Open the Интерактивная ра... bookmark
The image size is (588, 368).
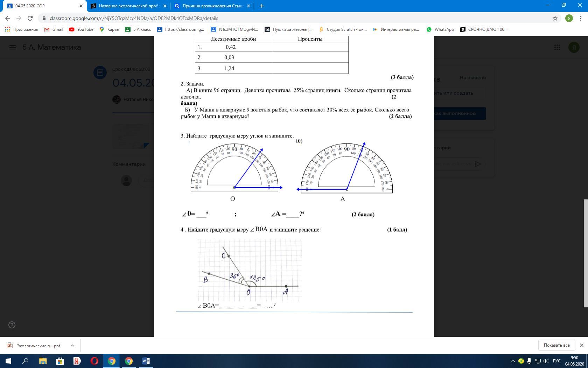click(396, 29)
